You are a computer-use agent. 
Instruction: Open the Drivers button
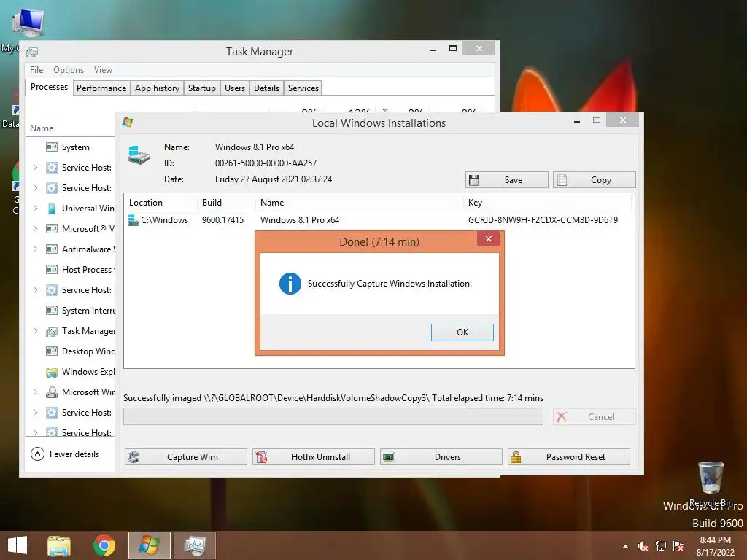(x=441, y=456)
